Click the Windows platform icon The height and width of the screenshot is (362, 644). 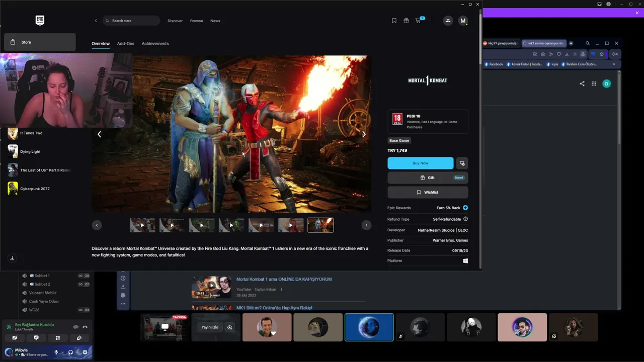click(x=465, y=261)
